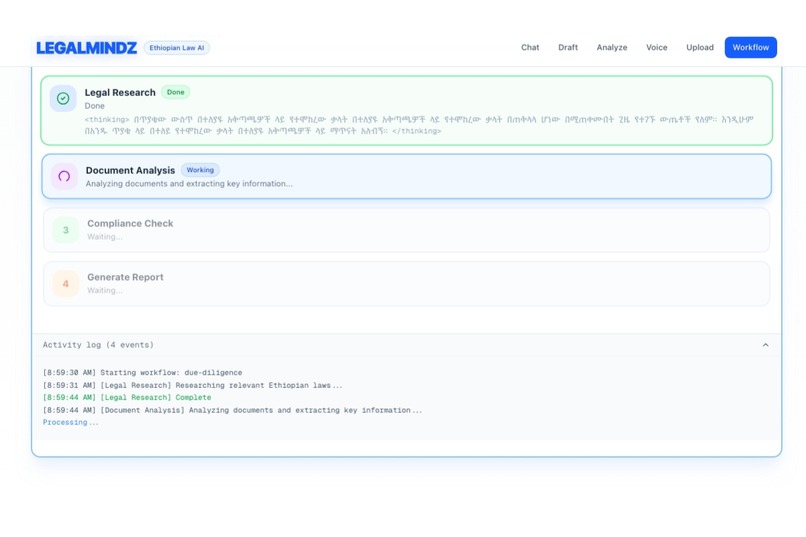Click Waiting... under Generate Report
Viewport: 806px width, 537px height.
point(105,290)
